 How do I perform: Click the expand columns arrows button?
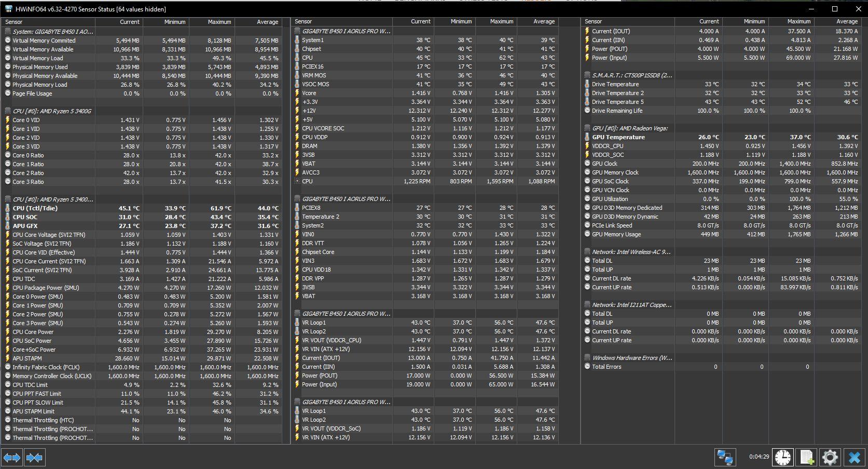click(x=12, y=458)
